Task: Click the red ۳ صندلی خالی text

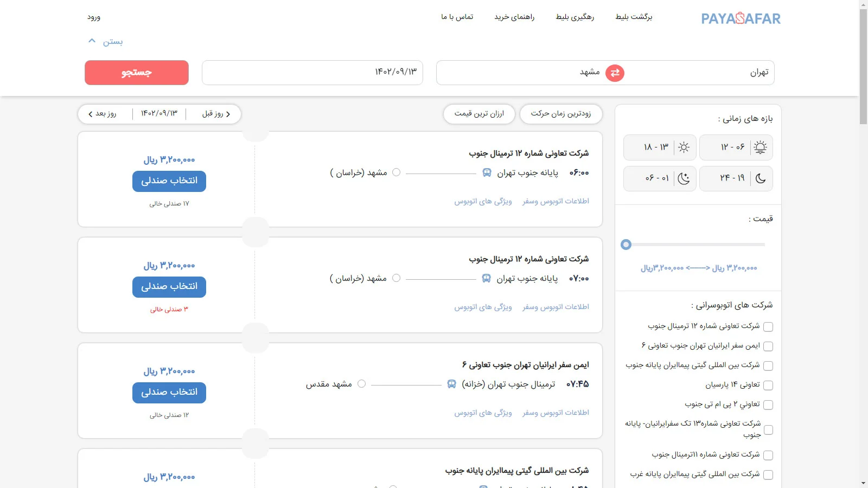Action: coord(169,310)
